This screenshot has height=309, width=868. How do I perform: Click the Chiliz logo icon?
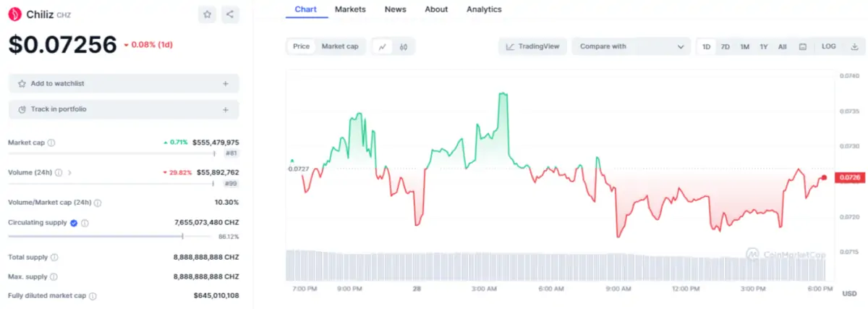click(13, 14)
